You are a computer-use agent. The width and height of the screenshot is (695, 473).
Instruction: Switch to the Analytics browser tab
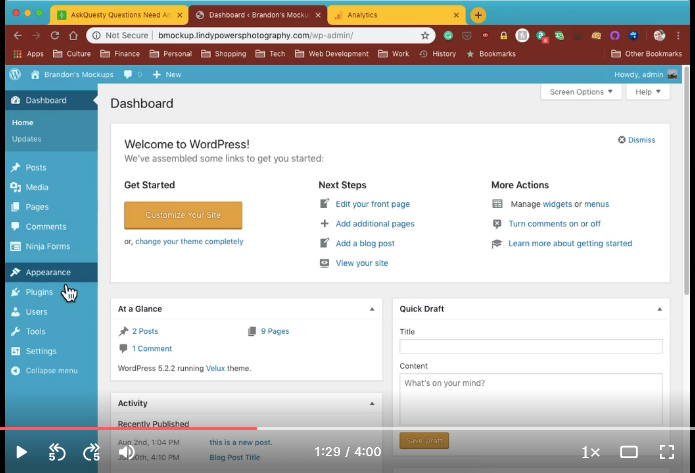(x=396, y=15)
